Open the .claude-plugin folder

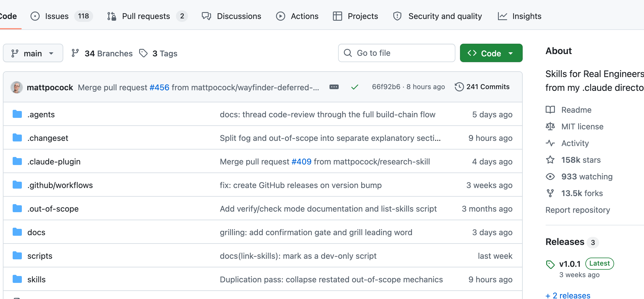point(54,162)
